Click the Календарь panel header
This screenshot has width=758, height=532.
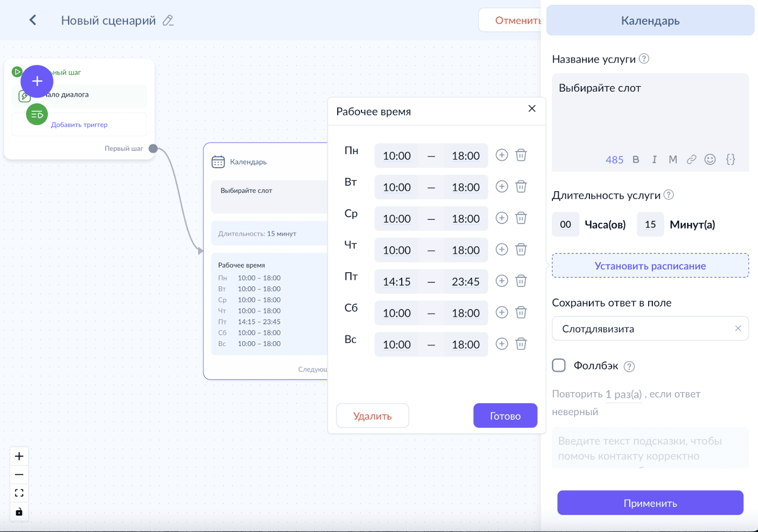[x=650, y=20]
